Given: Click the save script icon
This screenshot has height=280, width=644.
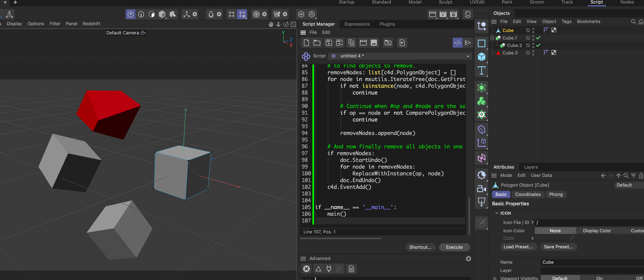Looking at the screenshot, I should pyautogui.click(x=329, y=43).
